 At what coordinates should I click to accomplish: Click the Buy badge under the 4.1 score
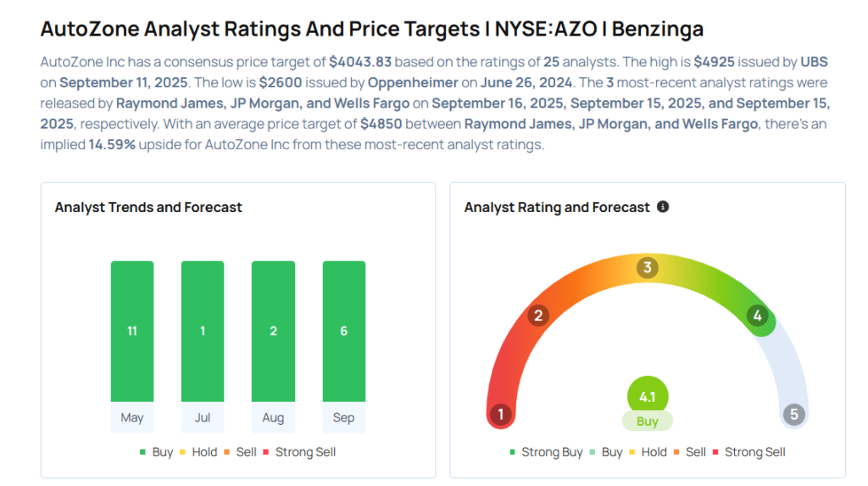point(648,421)
